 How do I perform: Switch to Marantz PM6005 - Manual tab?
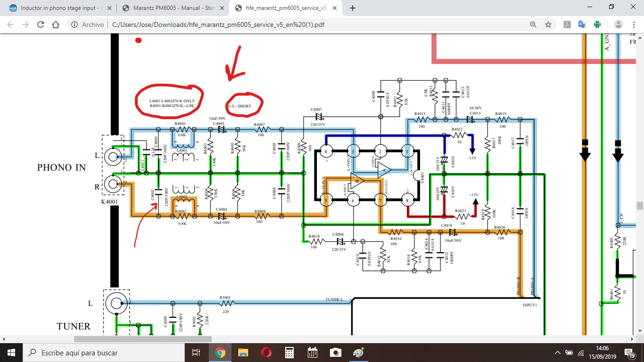173,8
